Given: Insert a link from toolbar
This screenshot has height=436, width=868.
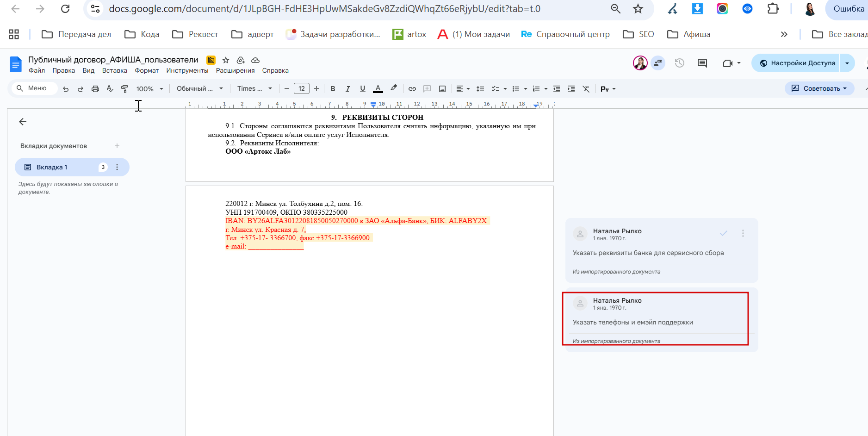Looking at the screenshot, I should (x=412, y=89).
